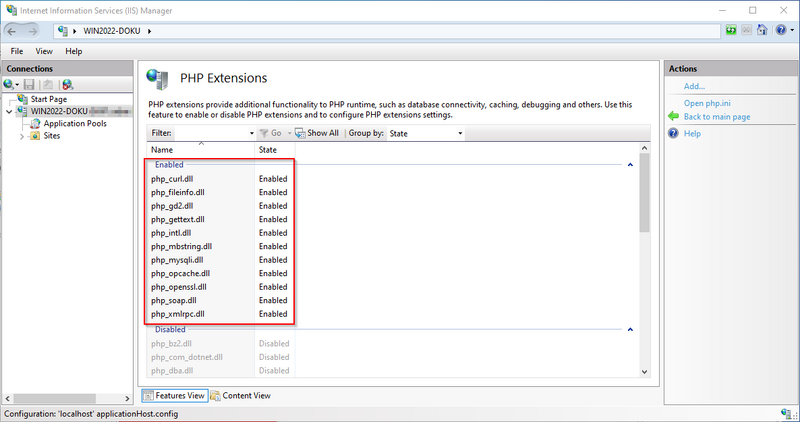Click the Go filter button
800x422 pixels.
coord(271,133)
